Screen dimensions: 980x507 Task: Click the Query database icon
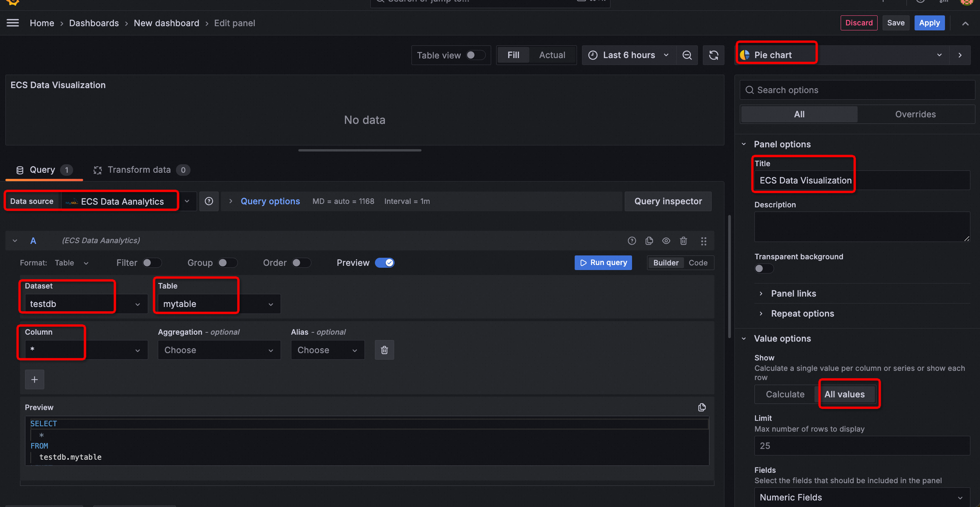point(20,170)
